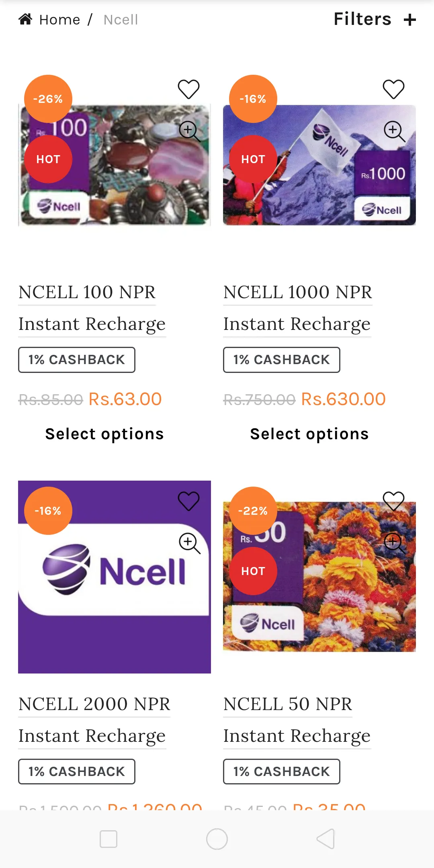
Task: Add NCELL 100 NPR to wishlist
Action: click(188, 89)
